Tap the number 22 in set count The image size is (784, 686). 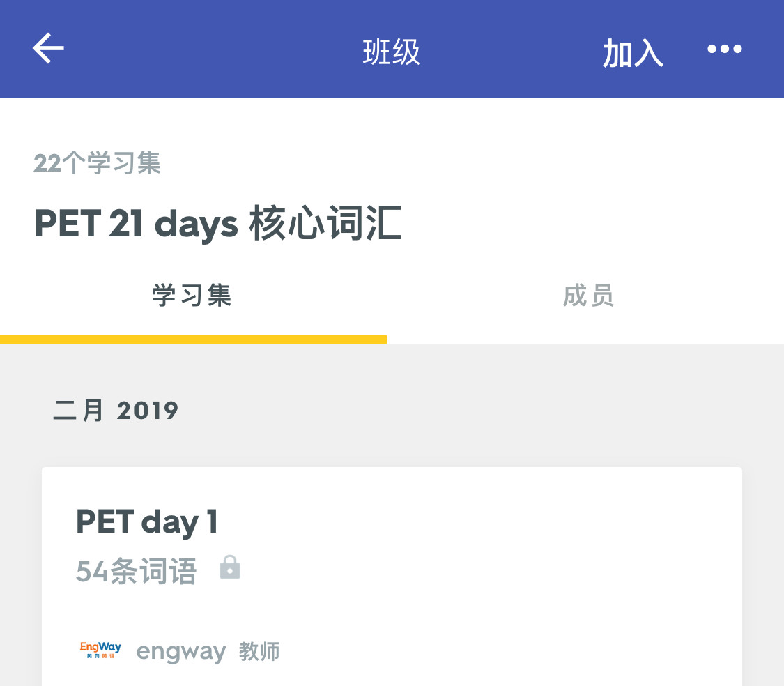47,163
